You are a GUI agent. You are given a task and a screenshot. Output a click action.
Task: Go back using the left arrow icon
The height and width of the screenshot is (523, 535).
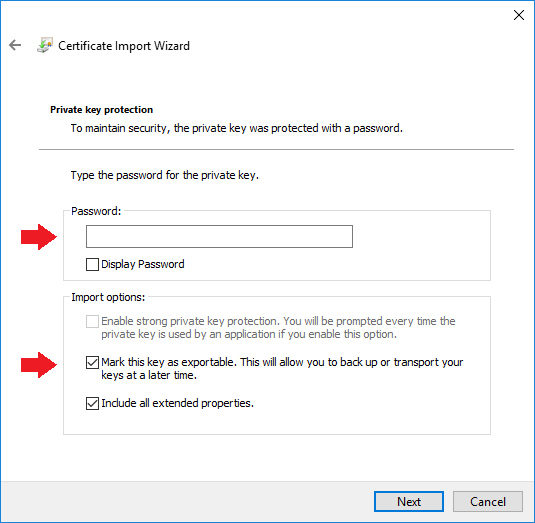[x=15, y=45]
